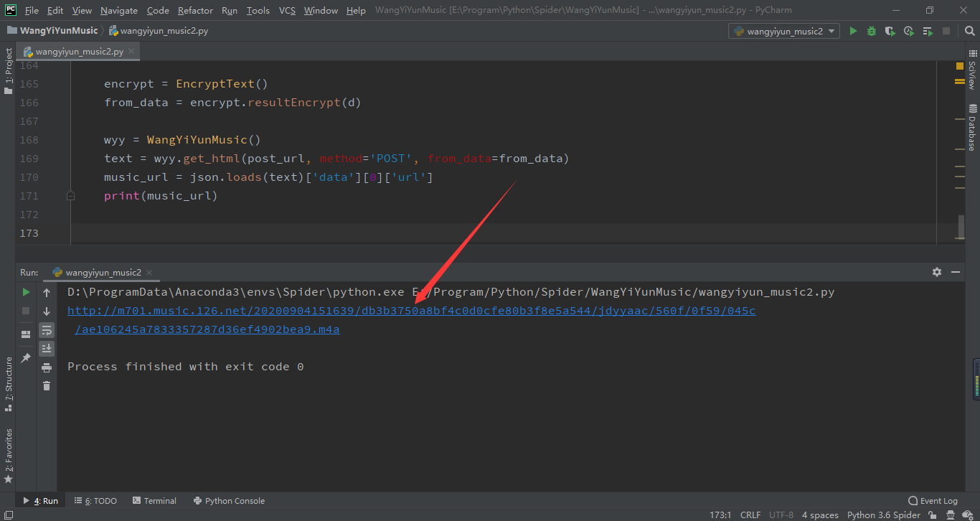Click the Concurrency Diagram run icon
The image size is (980, 521).
[x=928, y=31]
